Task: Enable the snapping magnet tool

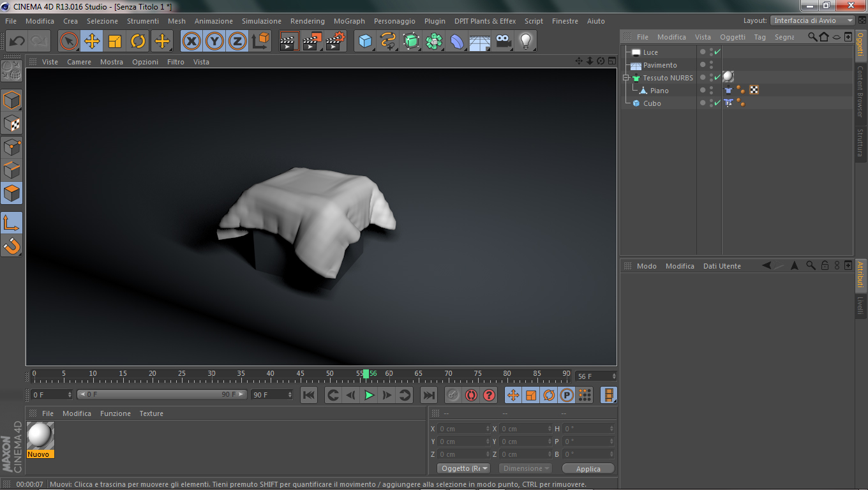Action: click(11, 245)
